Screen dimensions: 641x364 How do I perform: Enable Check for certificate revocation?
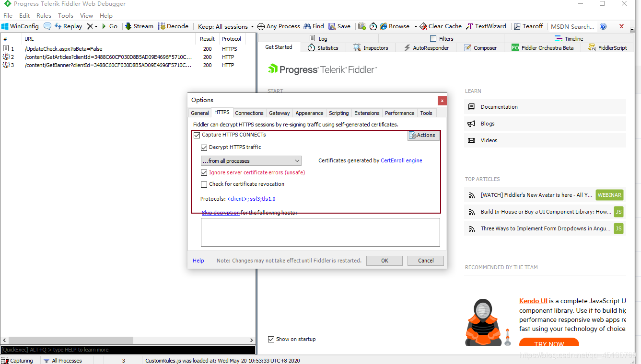point(204,184)
